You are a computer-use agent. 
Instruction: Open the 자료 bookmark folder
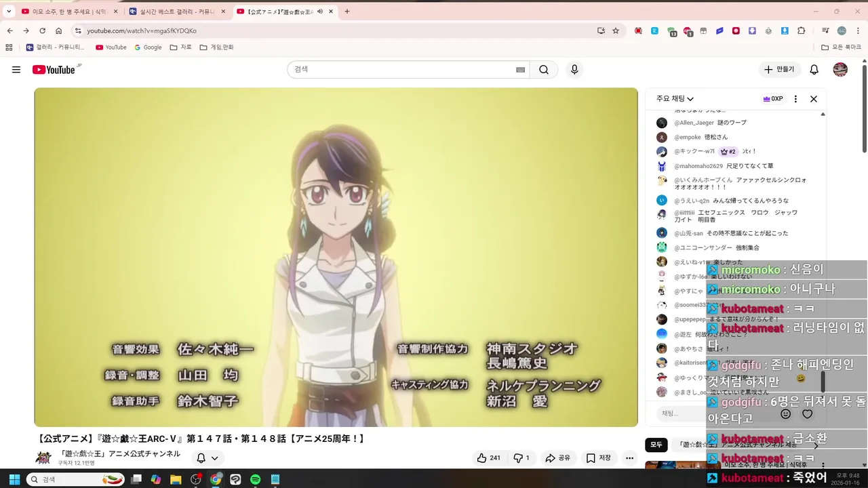coord(181,47)
